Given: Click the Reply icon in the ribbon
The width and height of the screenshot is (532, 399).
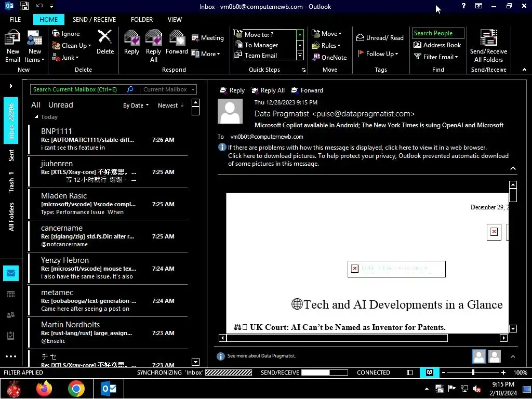Looking at the screenshot, I should click(x=131, y=38).
